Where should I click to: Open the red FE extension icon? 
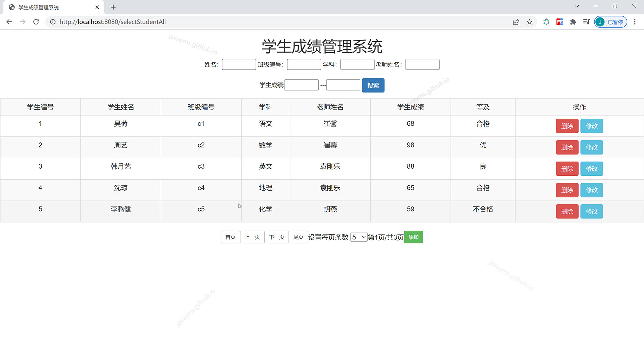[x=560, y=22]
